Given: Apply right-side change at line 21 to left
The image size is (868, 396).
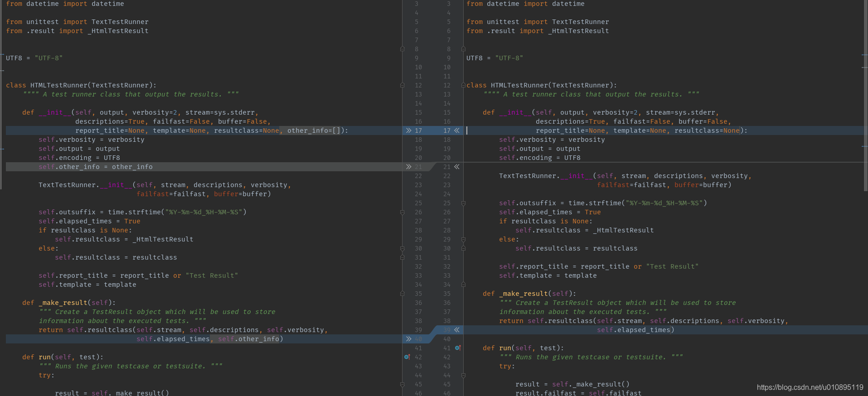Looking at the screenshot, I should coord(457,167).
